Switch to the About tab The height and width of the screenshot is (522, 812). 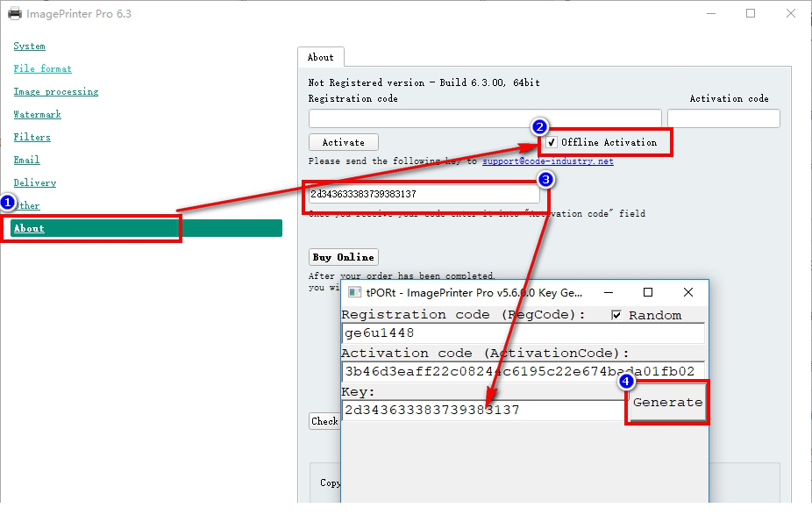(x=321, y=58)
